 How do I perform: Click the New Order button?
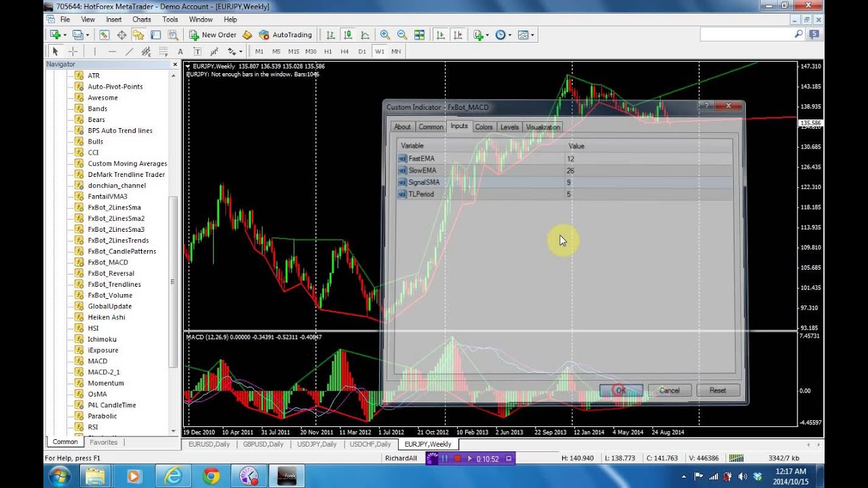click(212, 35)
